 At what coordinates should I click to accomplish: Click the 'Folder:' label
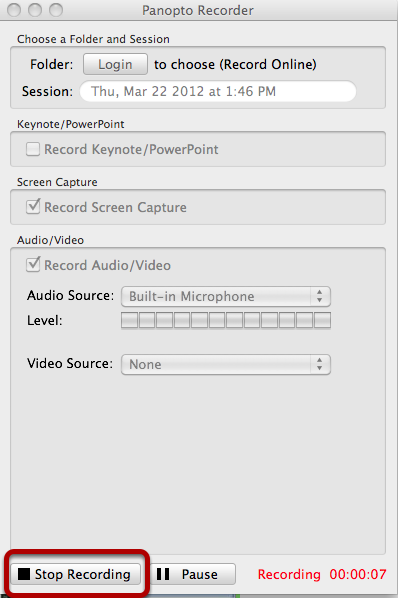coord(51,64)
